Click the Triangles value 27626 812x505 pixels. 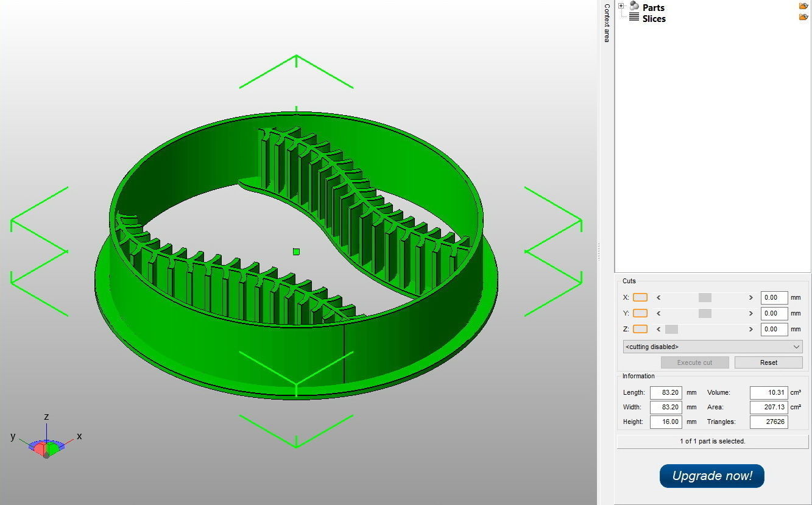click(x=769, y=422)
